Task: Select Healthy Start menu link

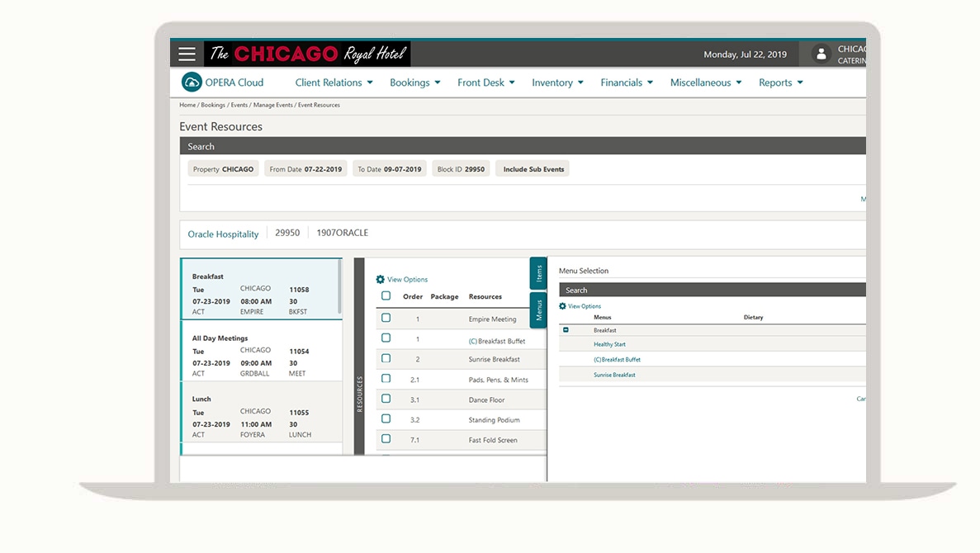Action: tap(609, 345)
